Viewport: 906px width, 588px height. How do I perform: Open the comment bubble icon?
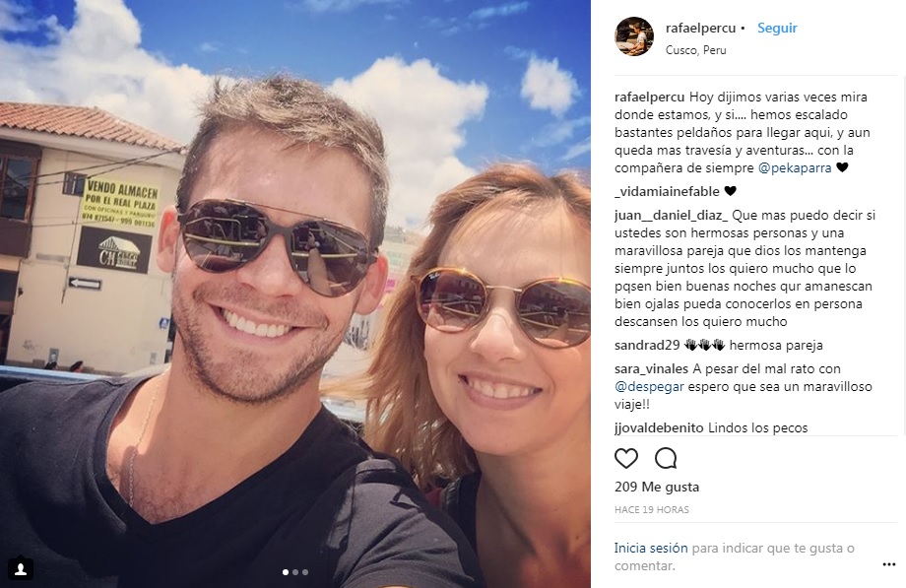pyautogui.click(x=666, y=459)
